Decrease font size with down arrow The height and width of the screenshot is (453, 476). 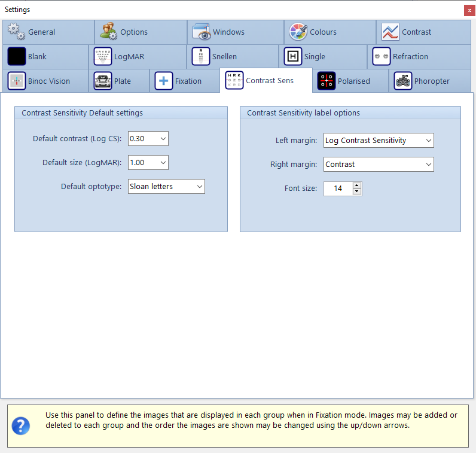[357, 191]
